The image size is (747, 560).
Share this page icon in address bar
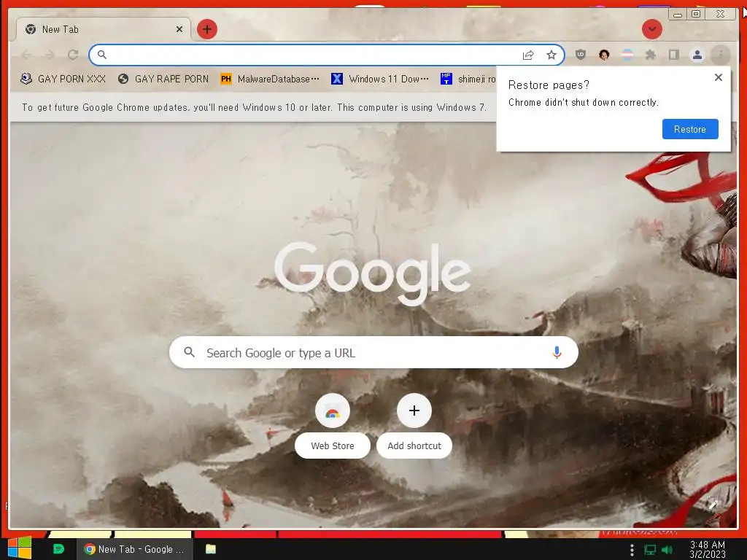(x=528, y=55)
